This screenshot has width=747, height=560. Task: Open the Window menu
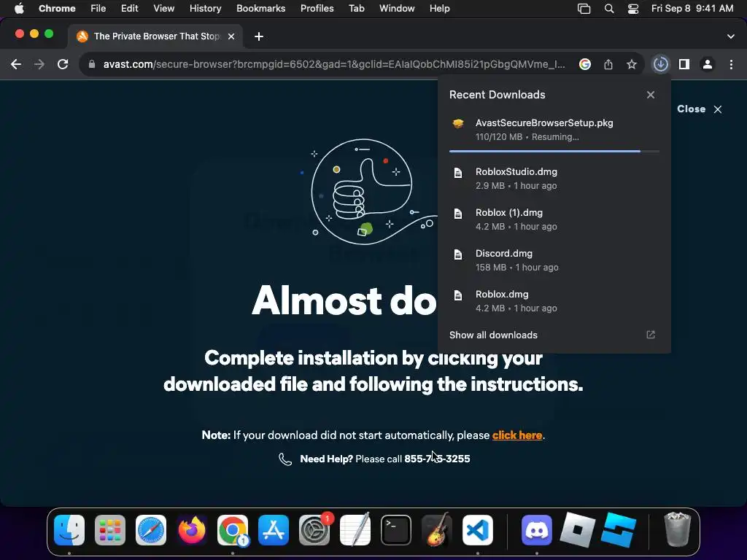click(397, 9)
